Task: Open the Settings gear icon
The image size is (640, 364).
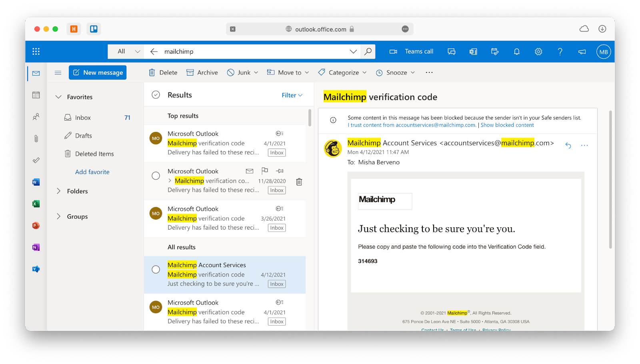Action: (538, 52)
